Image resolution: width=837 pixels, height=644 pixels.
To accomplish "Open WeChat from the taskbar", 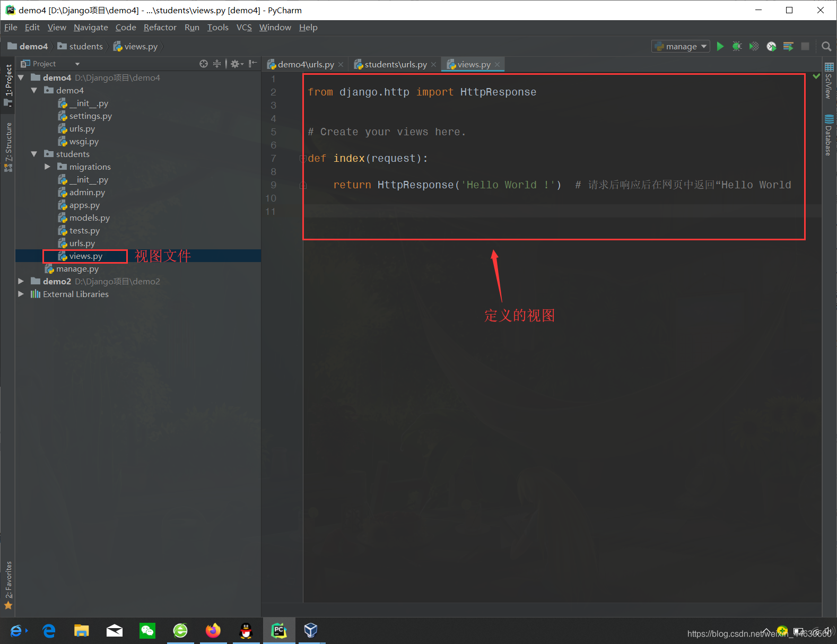I will pos(147,630).
